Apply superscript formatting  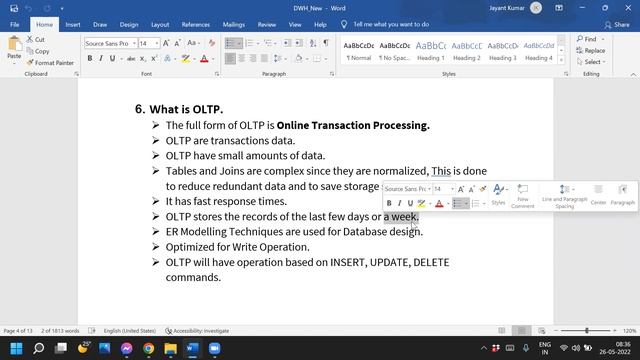tap(154, 59)
